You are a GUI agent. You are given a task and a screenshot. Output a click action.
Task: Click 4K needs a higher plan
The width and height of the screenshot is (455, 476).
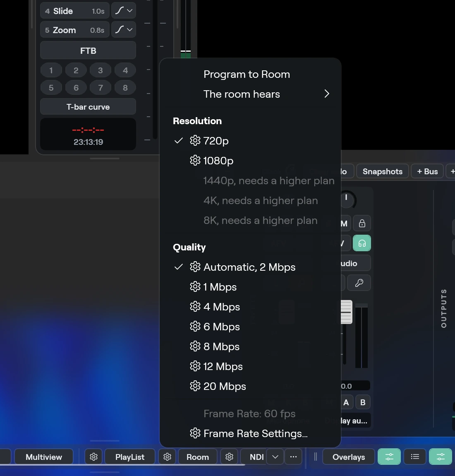250,200
